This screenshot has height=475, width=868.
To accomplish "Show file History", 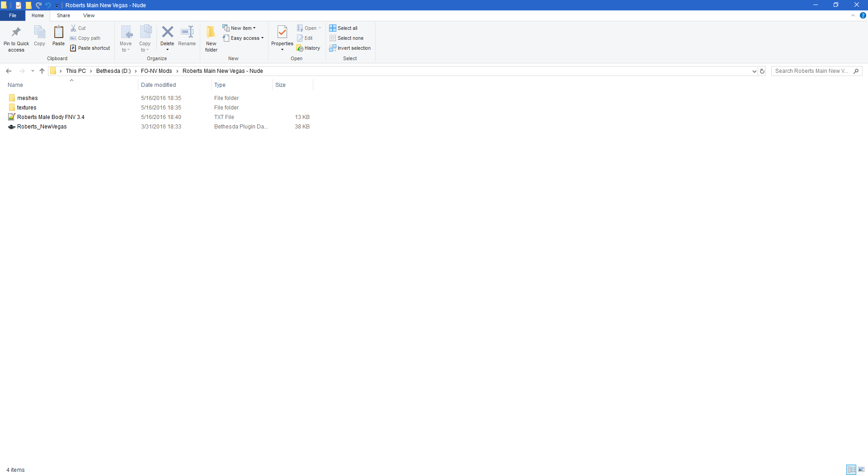I will pyautogui.click(x=308, y=48).
